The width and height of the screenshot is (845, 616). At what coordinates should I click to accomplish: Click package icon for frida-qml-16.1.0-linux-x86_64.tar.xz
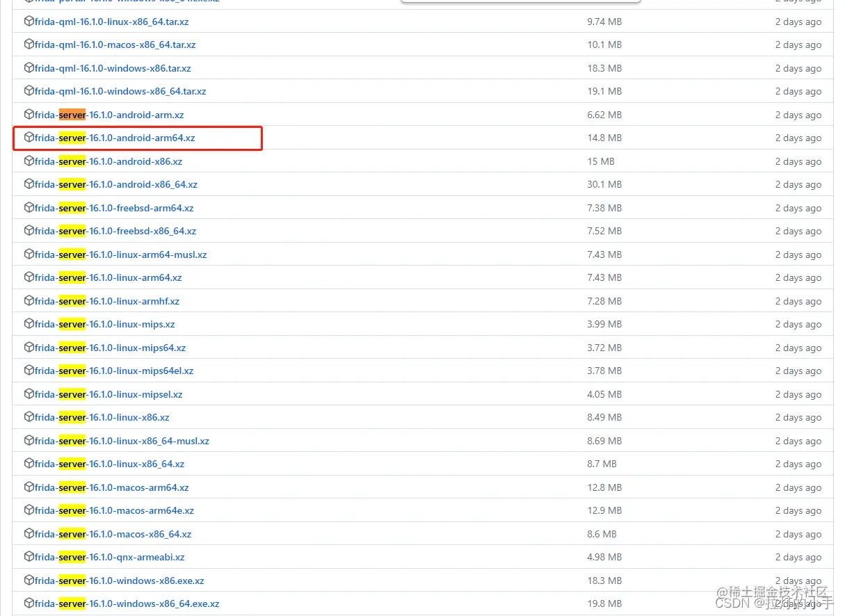29,22
